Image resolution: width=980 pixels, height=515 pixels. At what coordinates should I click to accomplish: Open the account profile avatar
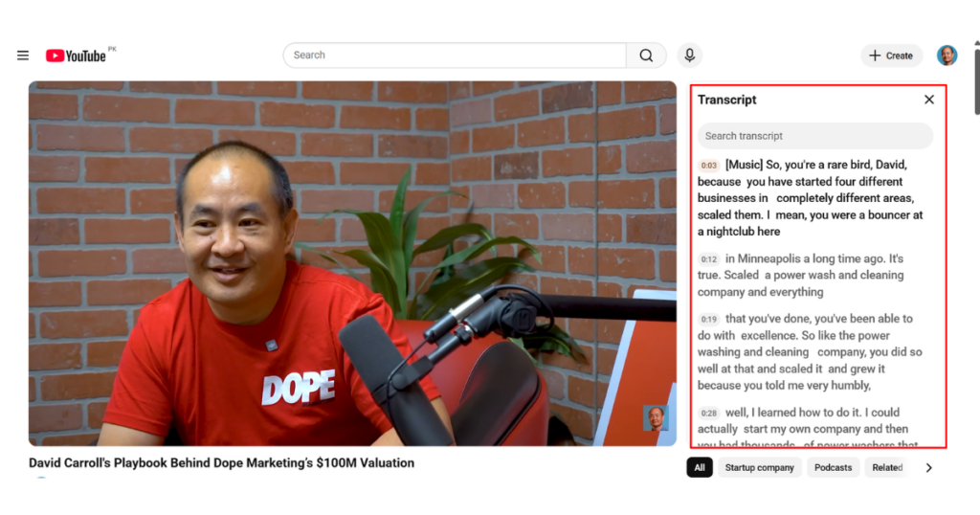click(947, 56)
